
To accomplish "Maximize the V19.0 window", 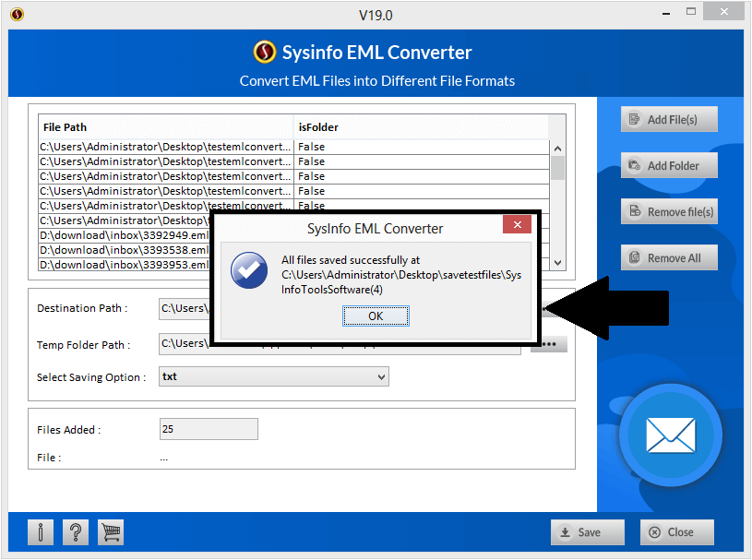I will pyautogui.click(x=690, y=11).
